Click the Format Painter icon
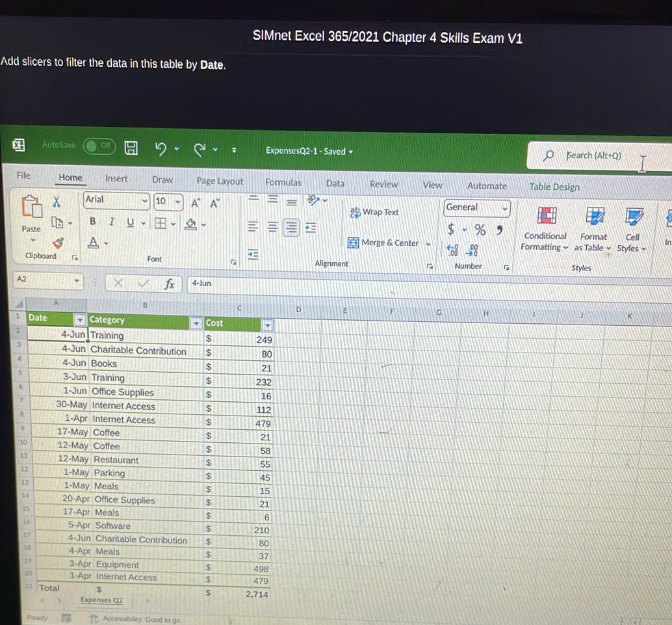 59,244
